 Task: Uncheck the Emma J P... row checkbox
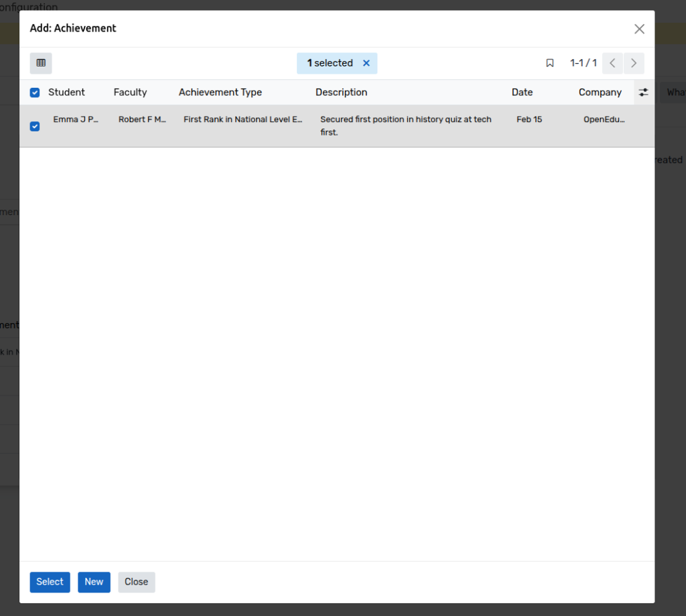pyautogui.click(x=35, y=126)
